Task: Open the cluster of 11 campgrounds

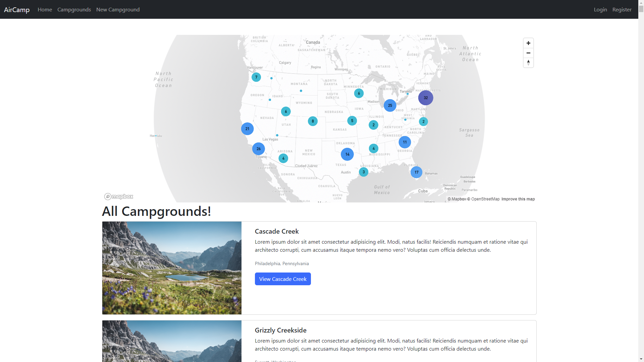Action: (x=405, y=142)
